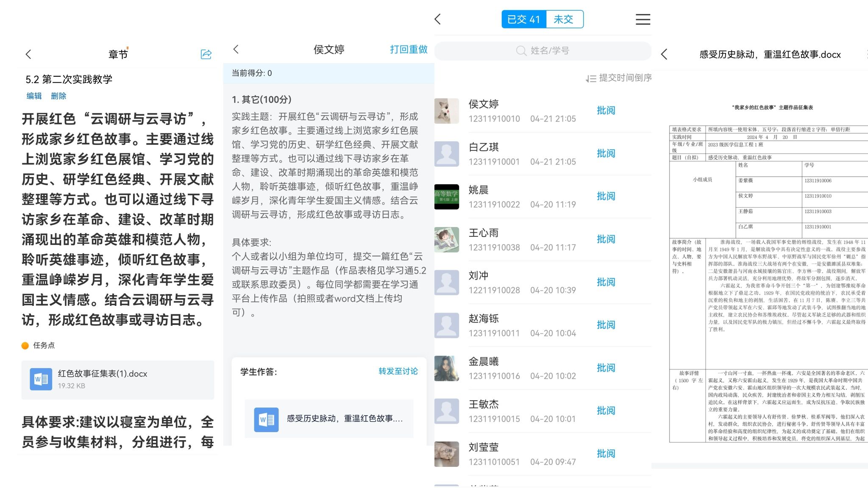Click 转发至讨论 link

click(398, 372)
